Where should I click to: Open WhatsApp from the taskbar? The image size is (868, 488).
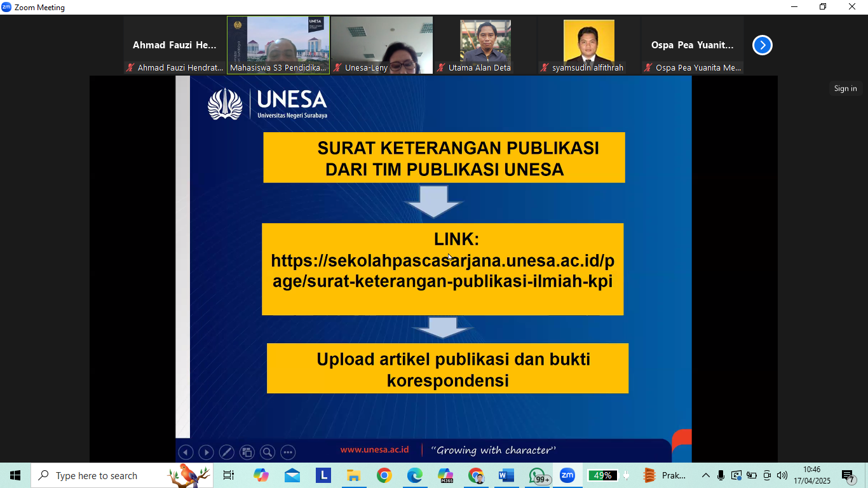537,475
